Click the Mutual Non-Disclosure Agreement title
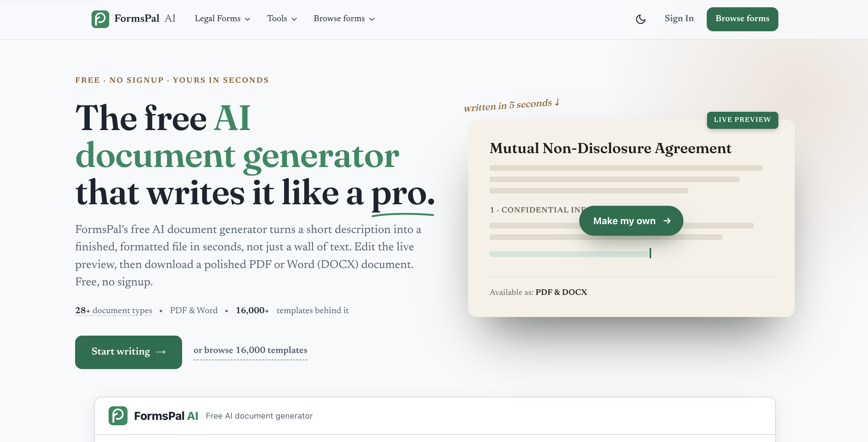This screenshot has height=442, width=868. coord(610,148)
